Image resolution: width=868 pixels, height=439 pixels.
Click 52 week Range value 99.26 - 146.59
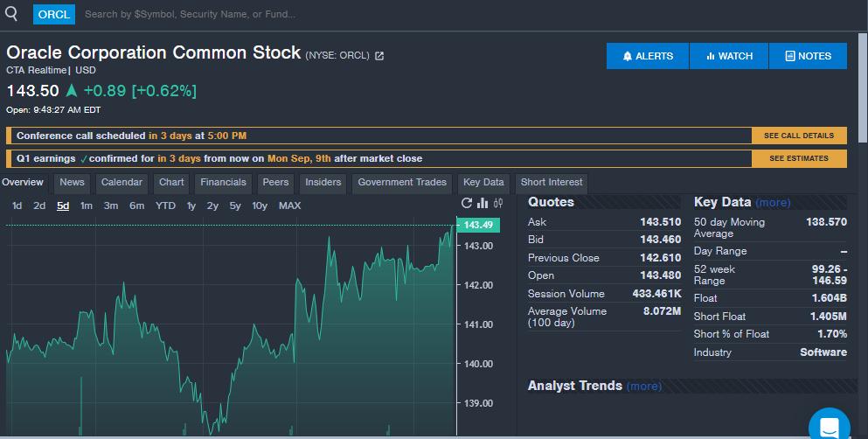830,275
